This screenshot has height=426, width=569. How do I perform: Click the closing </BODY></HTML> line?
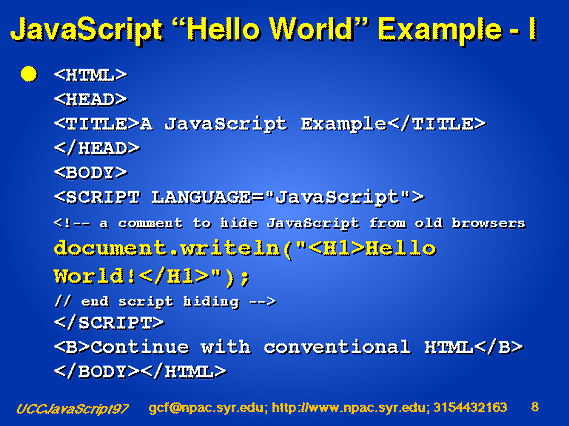140,372
